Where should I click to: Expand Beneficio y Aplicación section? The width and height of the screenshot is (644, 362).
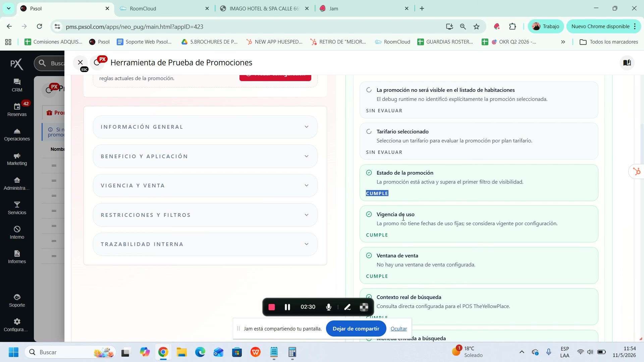[205, 156]
